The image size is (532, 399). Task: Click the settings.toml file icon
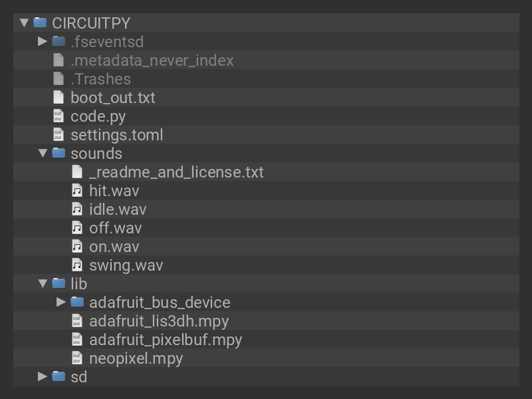(59, 134)
